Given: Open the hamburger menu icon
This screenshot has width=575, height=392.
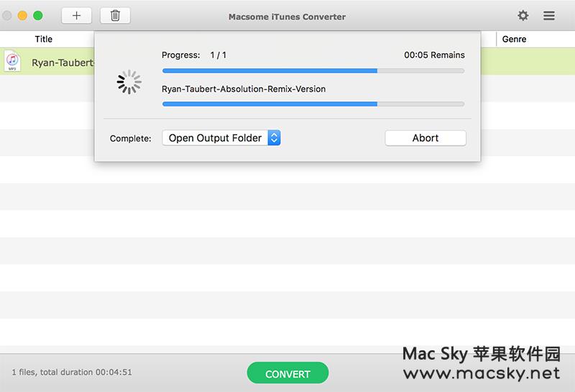Looking at the screenshot, I should click(549, 16).
